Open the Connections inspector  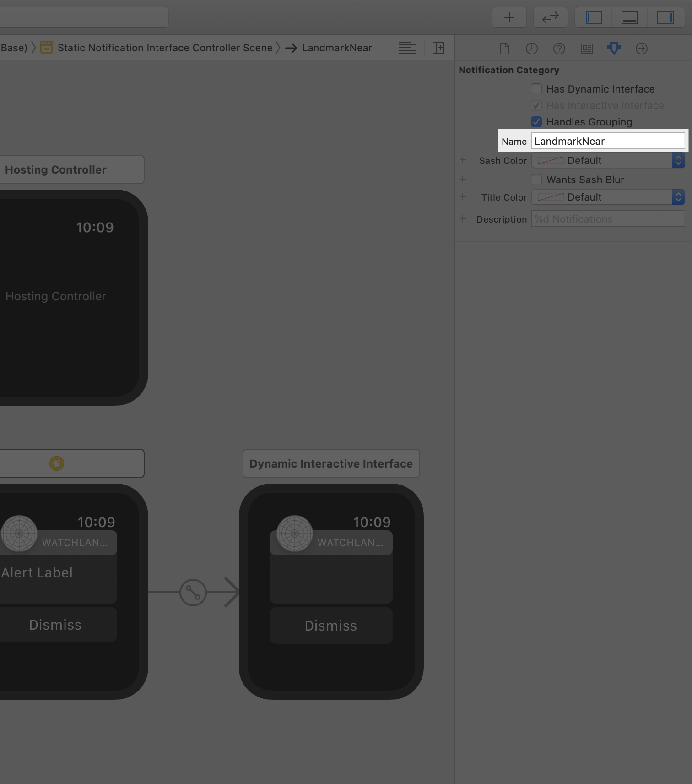pos(642,49)
